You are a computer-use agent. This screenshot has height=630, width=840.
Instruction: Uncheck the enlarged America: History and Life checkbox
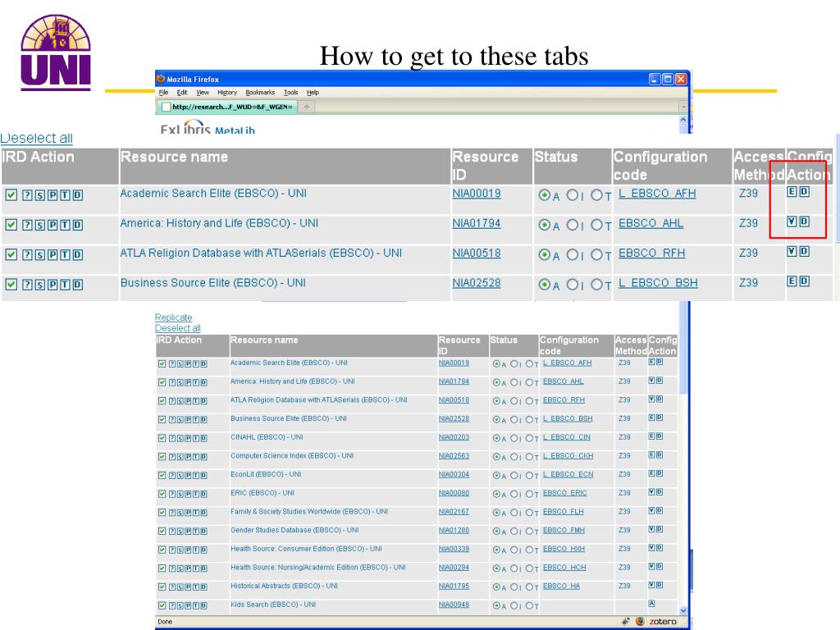(11, 225)
